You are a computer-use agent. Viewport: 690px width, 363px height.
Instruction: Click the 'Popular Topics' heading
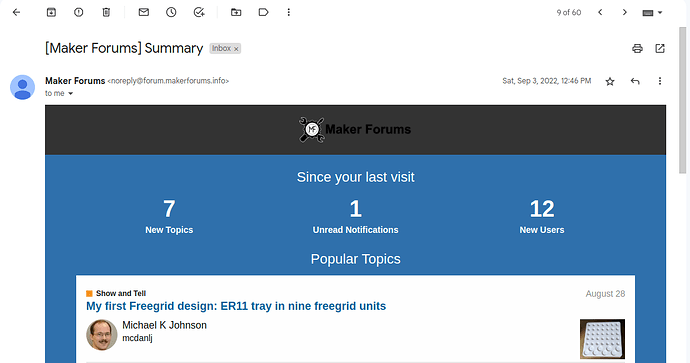[356, 259]
